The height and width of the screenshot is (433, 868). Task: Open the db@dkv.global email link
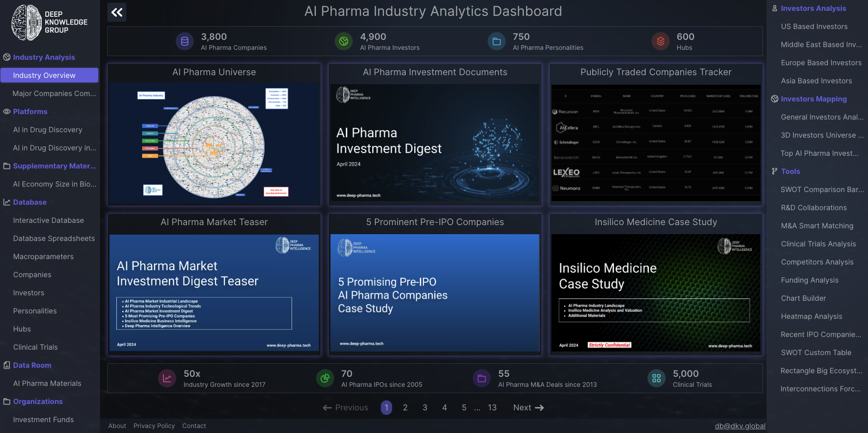[740, 426]
